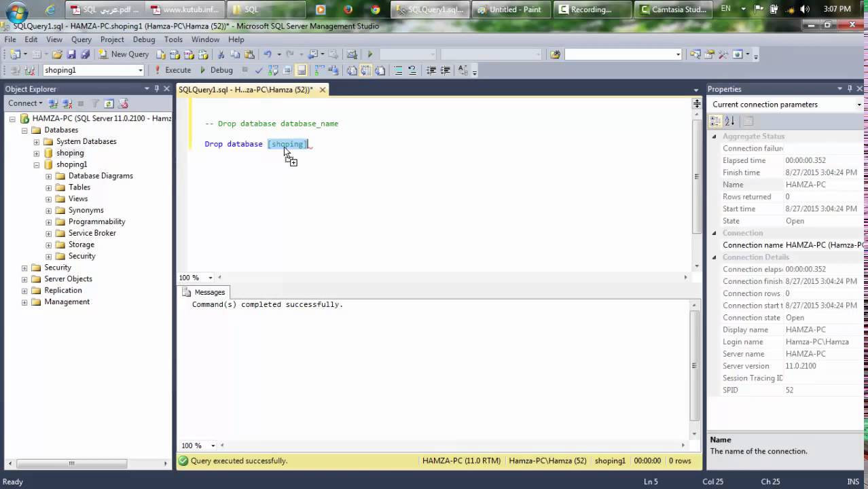Open the Messages pane zoom 100 % dropdown
The image size is (868, 489).
(x=213, y=446)
